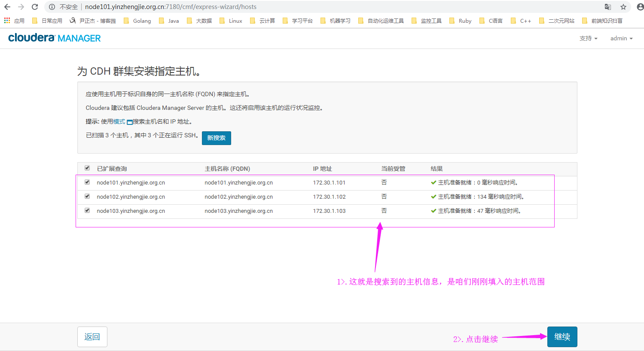This screenshot has height=351, width=644.
Task: Open the 大数据 bookmark folder
Action: (x=199, y=21)
